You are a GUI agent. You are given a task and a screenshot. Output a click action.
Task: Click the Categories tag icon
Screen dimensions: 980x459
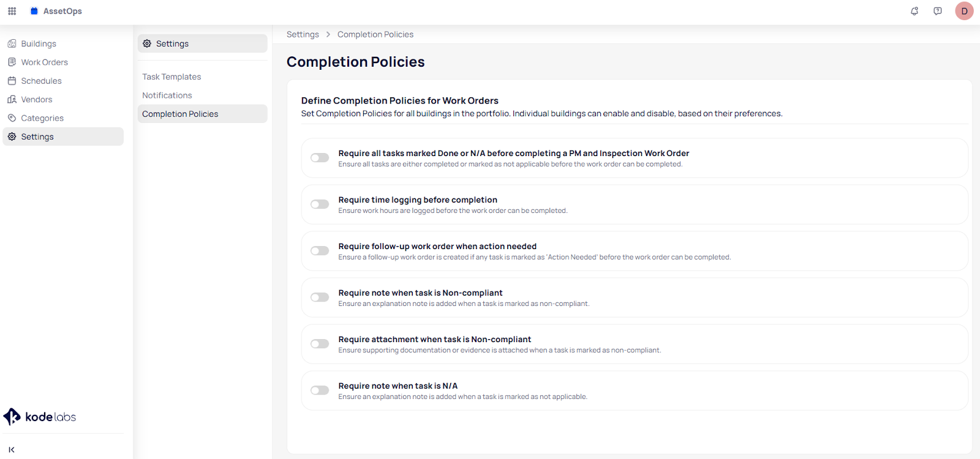tap(12, 118)
